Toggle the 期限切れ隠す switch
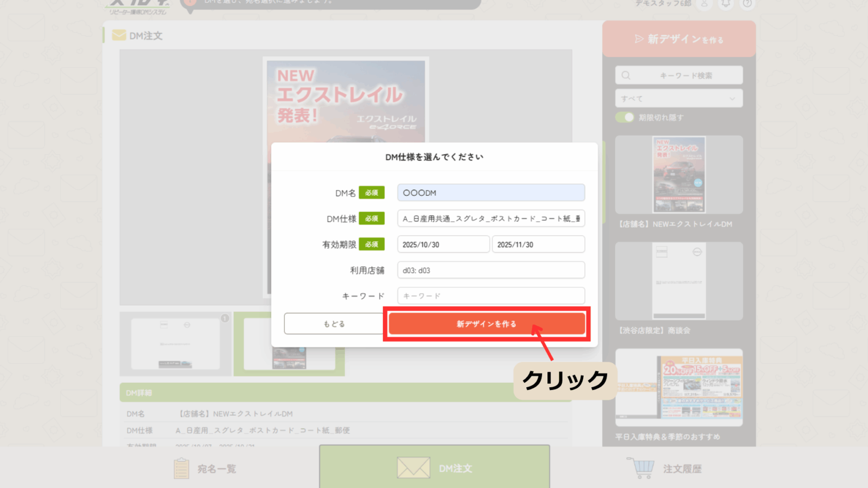This screenshot has height=488, width=868. coord(624,117)
